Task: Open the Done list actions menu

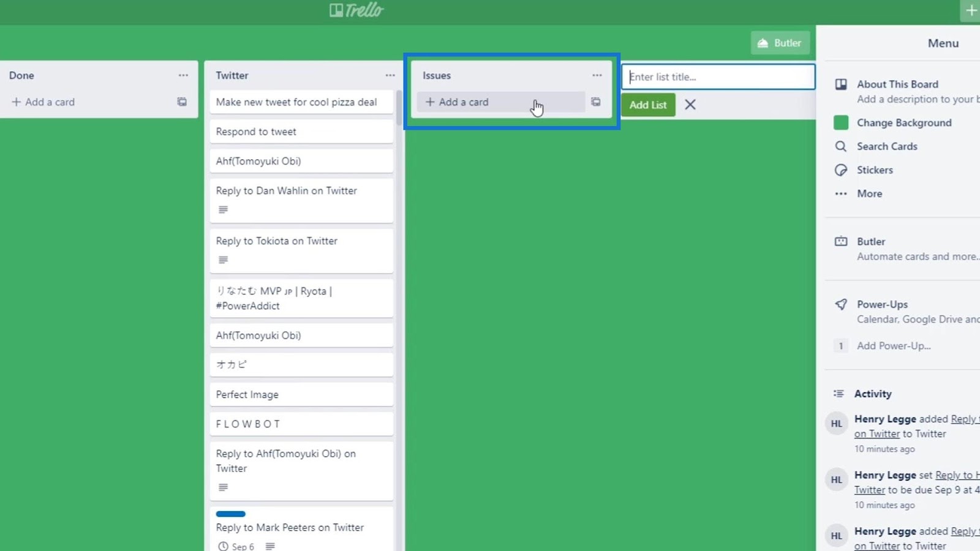Action: (x=183, y=75)
